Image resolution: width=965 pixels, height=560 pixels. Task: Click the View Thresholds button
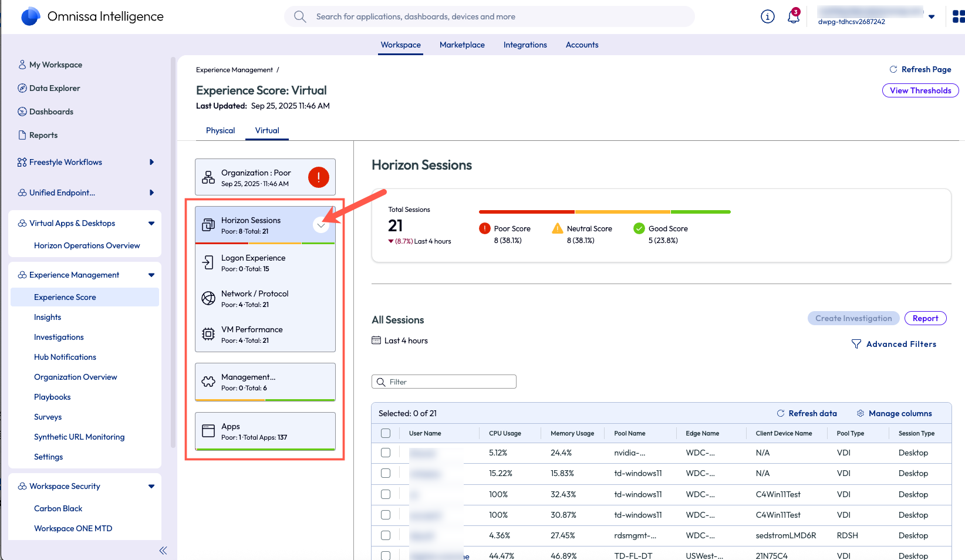(920, 90)
